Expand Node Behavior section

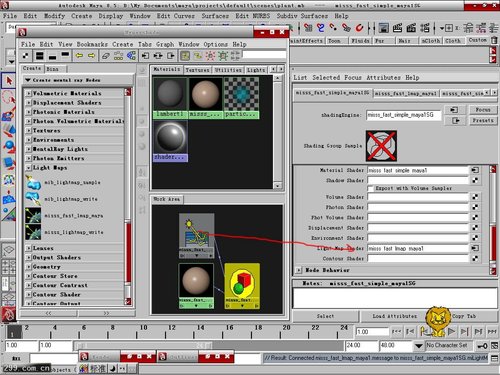point(299,270)
